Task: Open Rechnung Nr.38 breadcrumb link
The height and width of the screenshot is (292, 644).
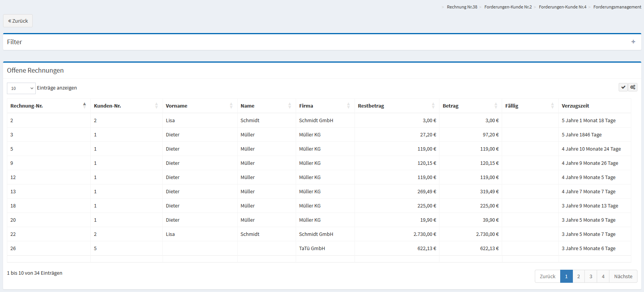Action: click(x=462, y=7)
